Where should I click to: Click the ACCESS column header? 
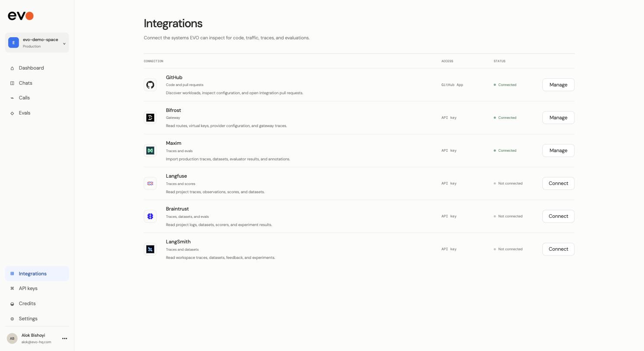click(447, 61)
